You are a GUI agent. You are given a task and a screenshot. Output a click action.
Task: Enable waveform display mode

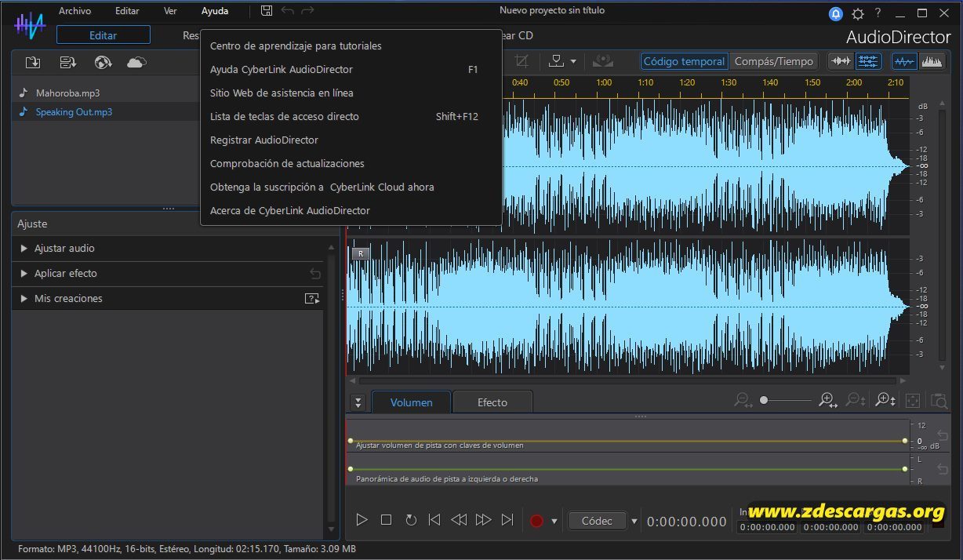point(905,61)
